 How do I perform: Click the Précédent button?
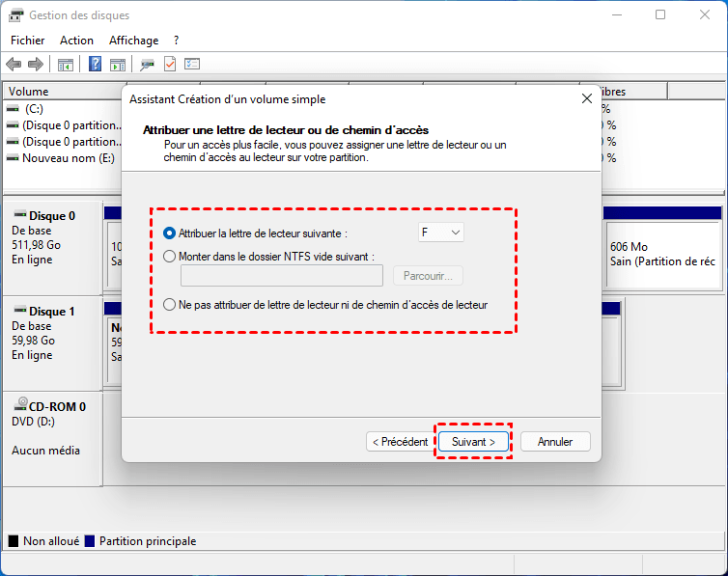(401, 442)
